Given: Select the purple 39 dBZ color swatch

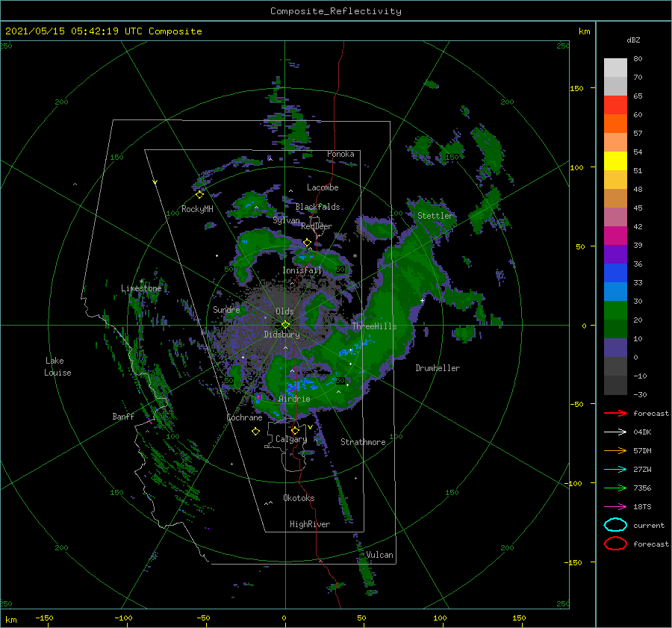Looking at the screenshot, I should (615, 255).
